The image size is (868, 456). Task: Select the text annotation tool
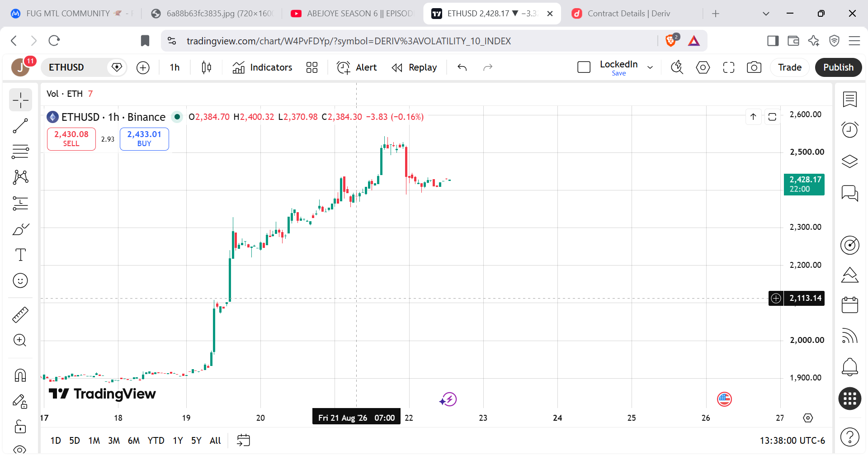coord(20,255)
